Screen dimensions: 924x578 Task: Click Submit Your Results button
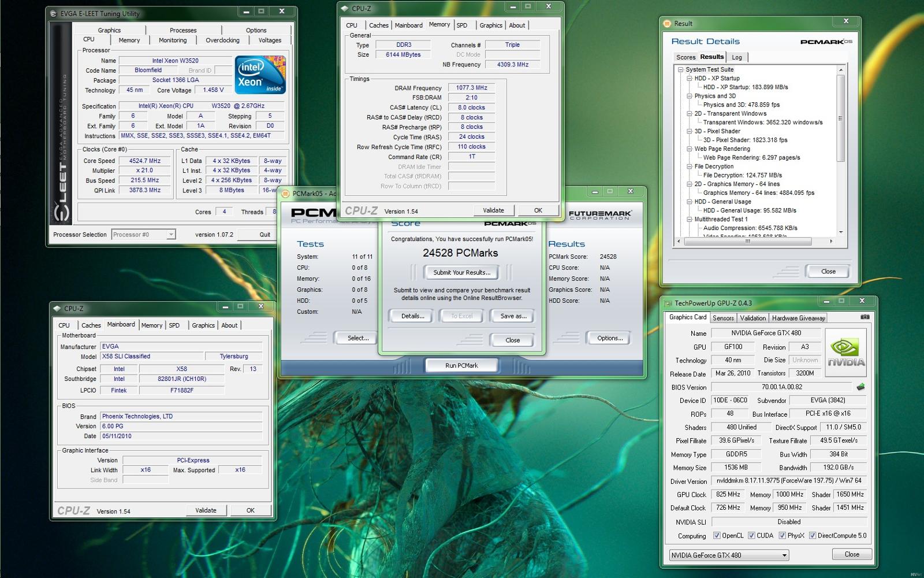(462, 272)
